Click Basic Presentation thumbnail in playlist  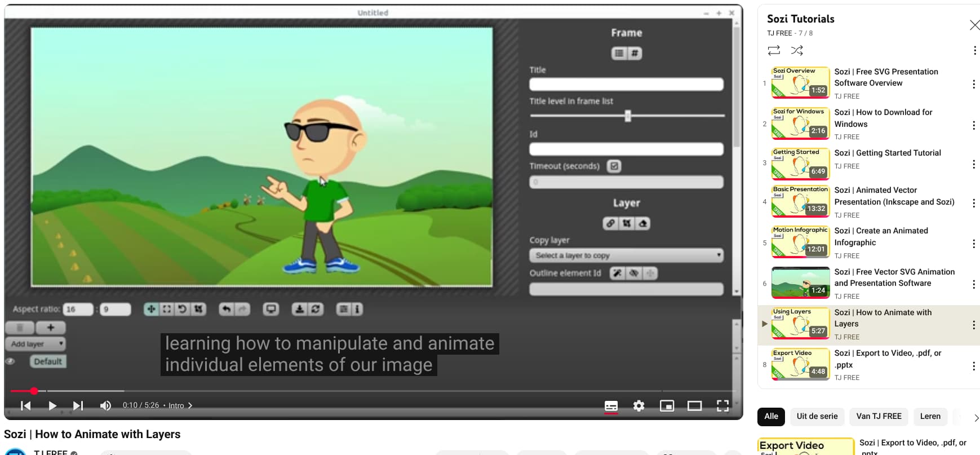[800, 201]
